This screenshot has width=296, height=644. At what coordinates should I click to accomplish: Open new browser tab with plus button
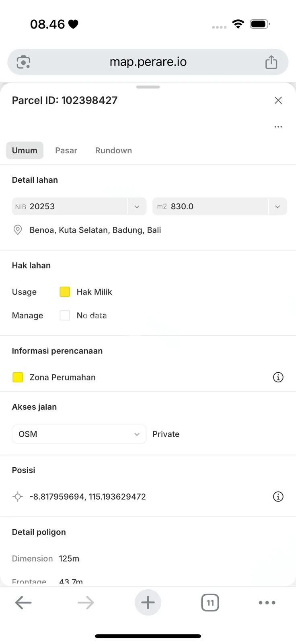(x=148, y=603)
